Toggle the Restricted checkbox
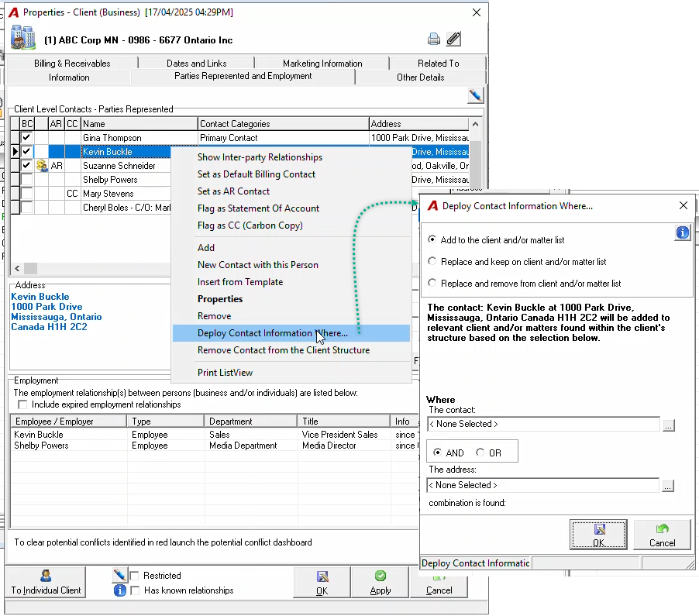Viewport: 699px width, 616px height. coord(135,576)
